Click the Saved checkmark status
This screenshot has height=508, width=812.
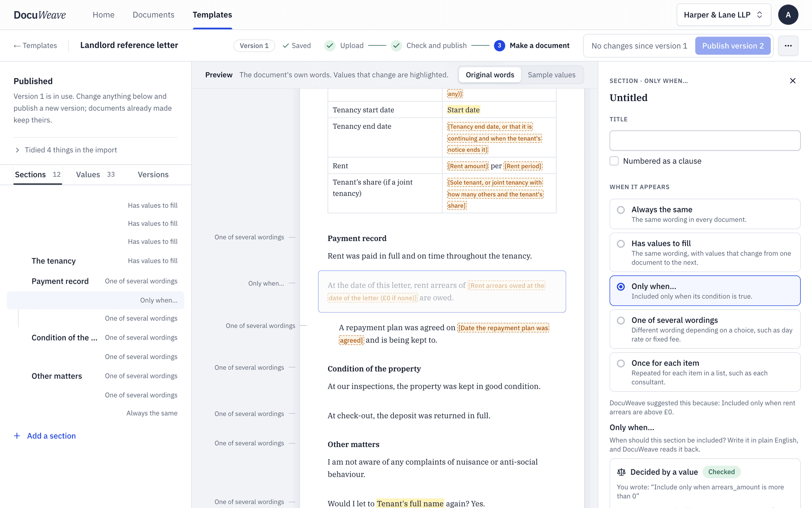[x=297, y=46]
